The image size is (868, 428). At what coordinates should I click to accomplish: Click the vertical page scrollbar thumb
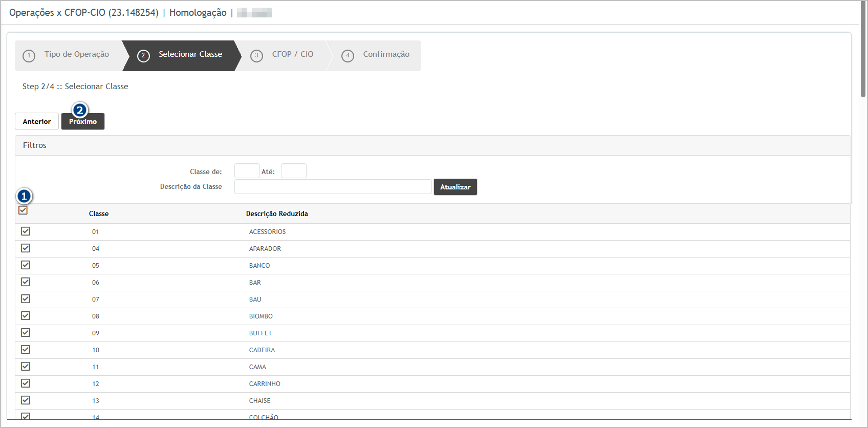point(863,49)
